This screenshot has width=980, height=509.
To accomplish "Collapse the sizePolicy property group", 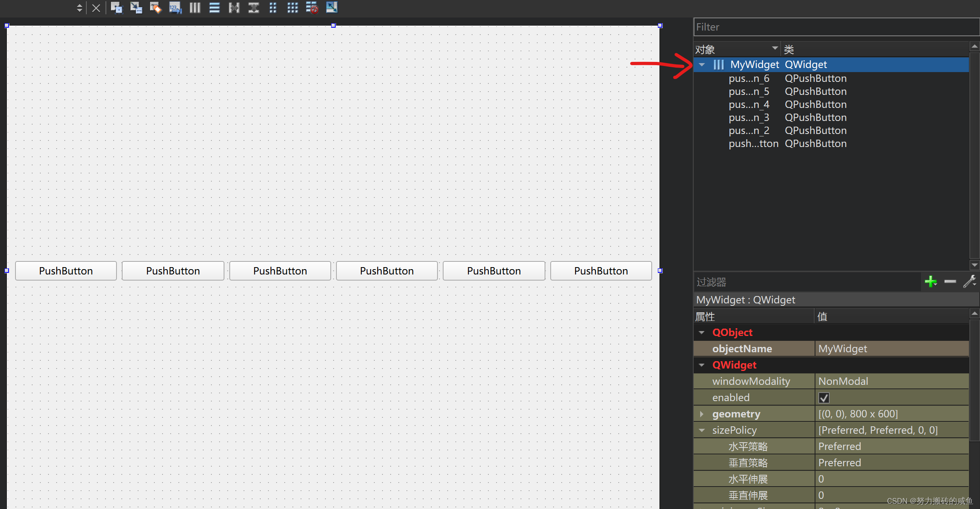I will point(702,430).
